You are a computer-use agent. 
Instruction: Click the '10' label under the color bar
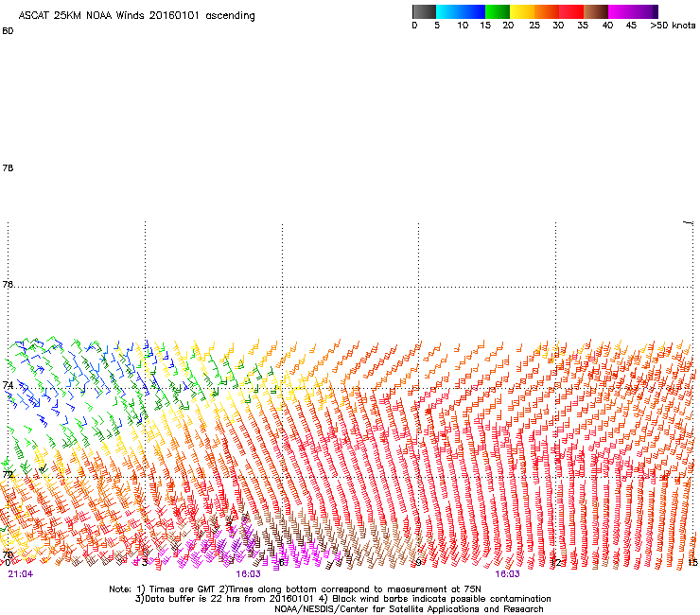pyautogui.click(x=463, y=26)
